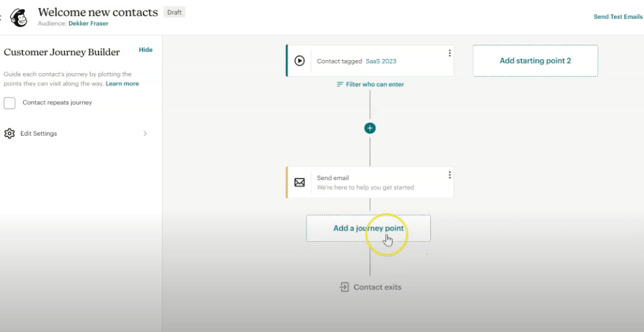Image resolution: width=644 pixels, height=332 pixels.
Task: Click the play icon on the starting point
Action: click(x=300, y=61)
